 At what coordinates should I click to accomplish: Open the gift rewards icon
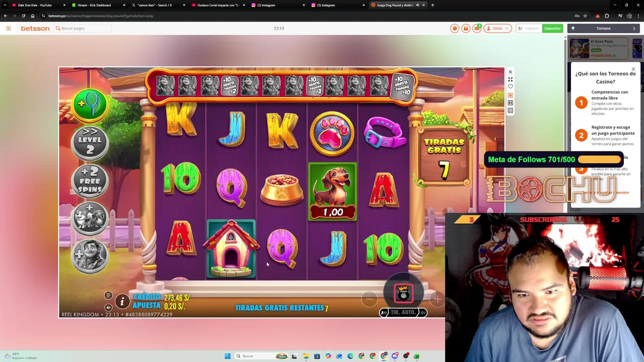pos(466,28)
